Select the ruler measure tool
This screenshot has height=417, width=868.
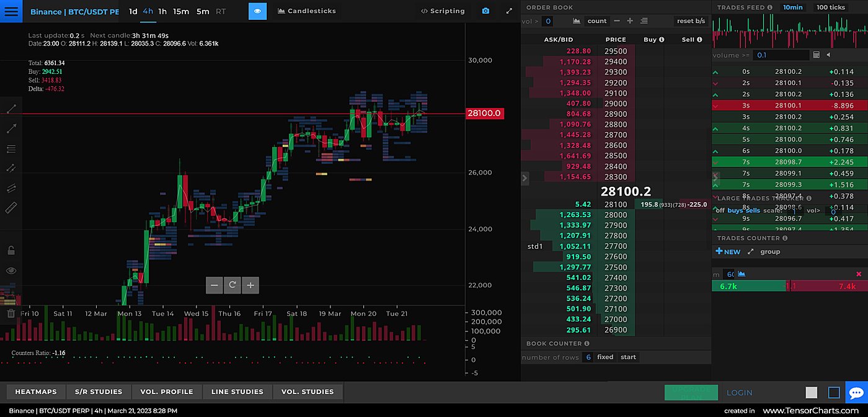(11, 208)
